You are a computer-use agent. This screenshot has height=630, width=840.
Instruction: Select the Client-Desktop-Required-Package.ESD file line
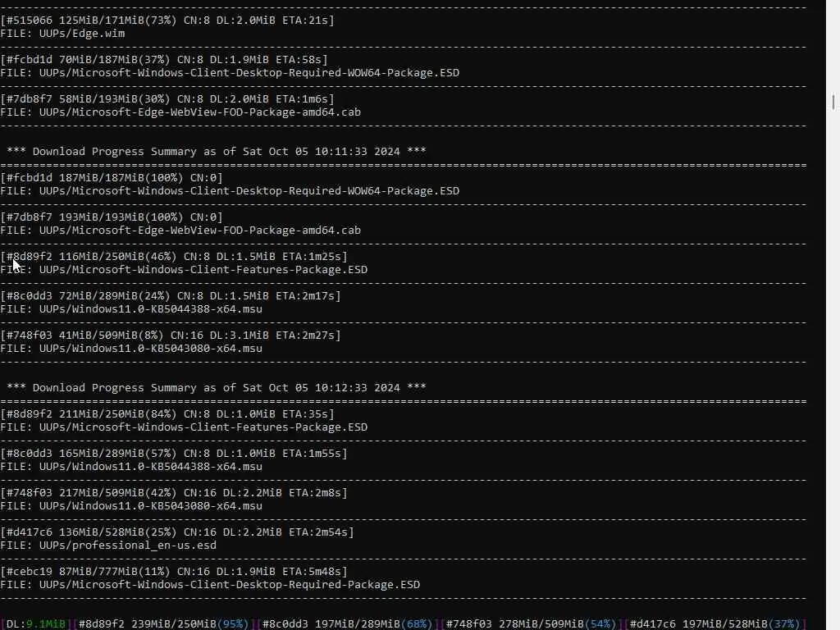point(210,584)
